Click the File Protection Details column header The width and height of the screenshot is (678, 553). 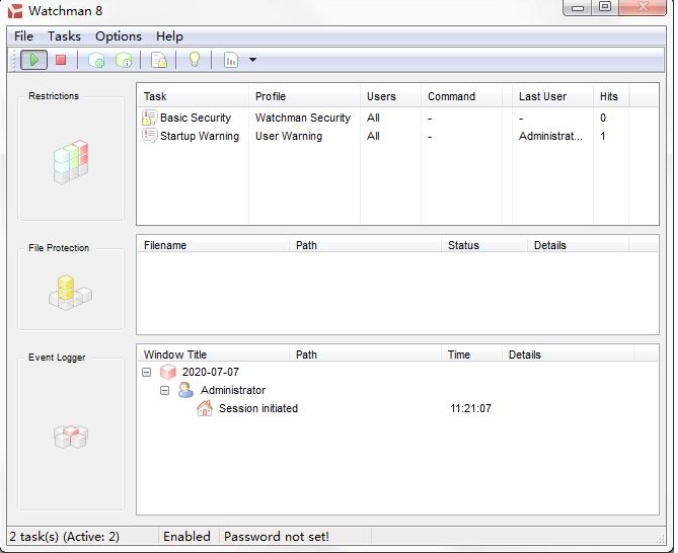(x=578, y=245)
